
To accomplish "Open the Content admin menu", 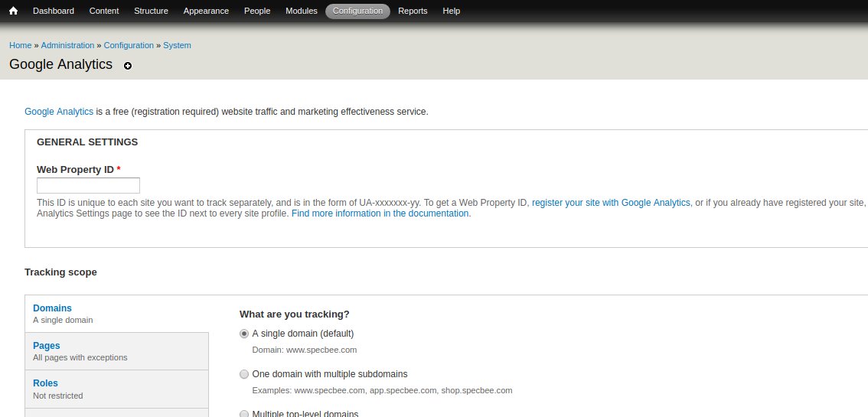I will (104, 11).
